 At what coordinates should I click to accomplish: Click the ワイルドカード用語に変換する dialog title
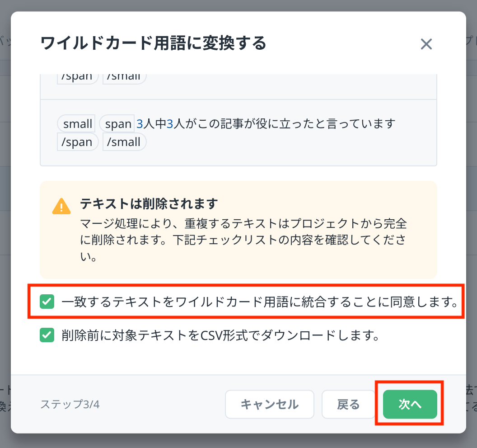[x=154, y=44]
